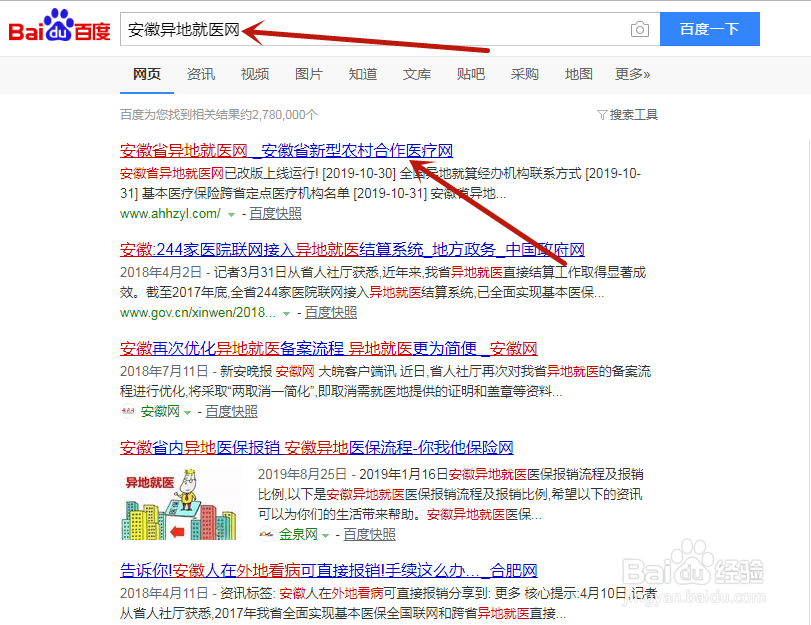Open 安徽省内异地医保报销 result link
This screenshot has height=625, width=811.
pyautogui.click(x=317, y=447)
